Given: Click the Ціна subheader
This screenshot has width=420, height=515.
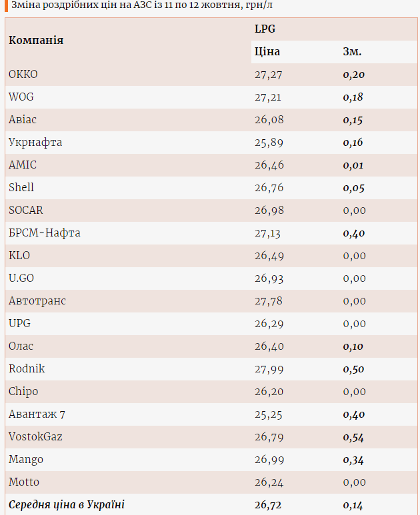Looking at the screenshot, I should click(267, 52).
